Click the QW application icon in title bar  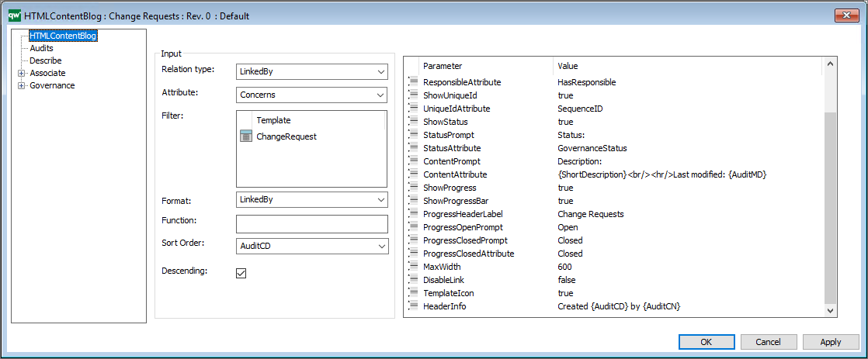(13, 16)
